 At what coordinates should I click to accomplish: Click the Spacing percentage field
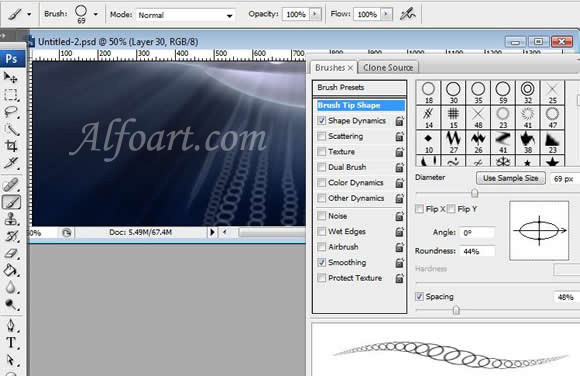(566, 297)
